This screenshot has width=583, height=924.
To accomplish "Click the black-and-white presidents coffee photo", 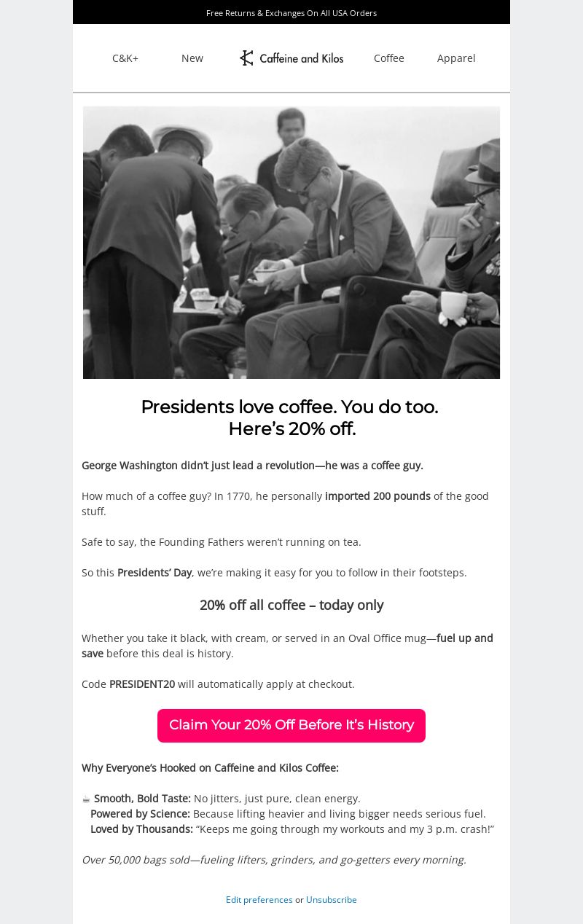I will click(291, 243).
